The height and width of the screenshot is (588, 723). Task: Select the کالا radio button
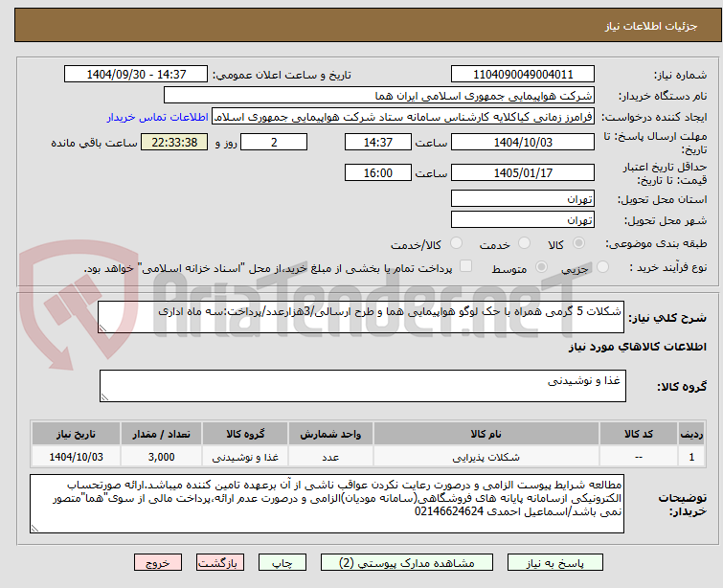(x=578, y=243)
